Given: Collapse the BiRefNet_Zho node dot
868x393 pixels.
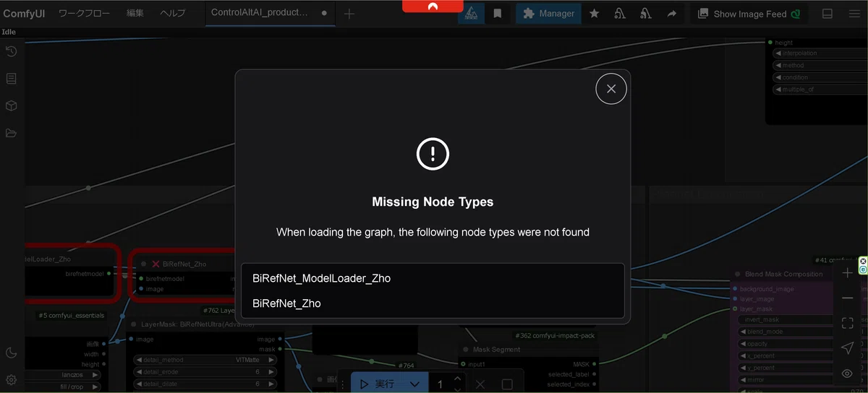Looking at the screenshot, I should click(x=144, y=264).
